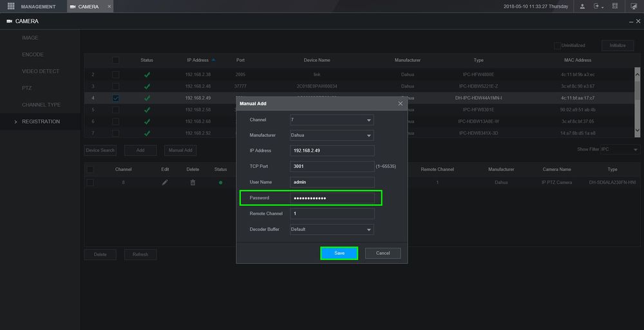Delete channel 8 with trash icon
This screenshot has height=330, width=644.
(193, 183)
